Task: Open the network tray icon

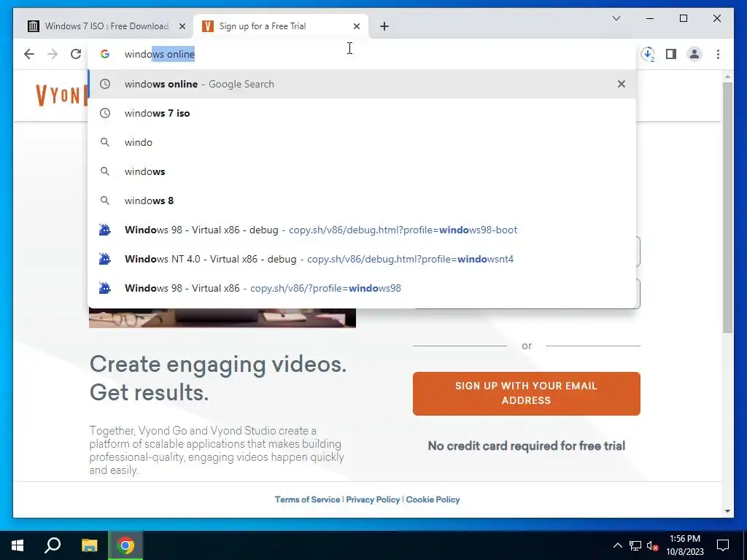Action: coord(635,545)
